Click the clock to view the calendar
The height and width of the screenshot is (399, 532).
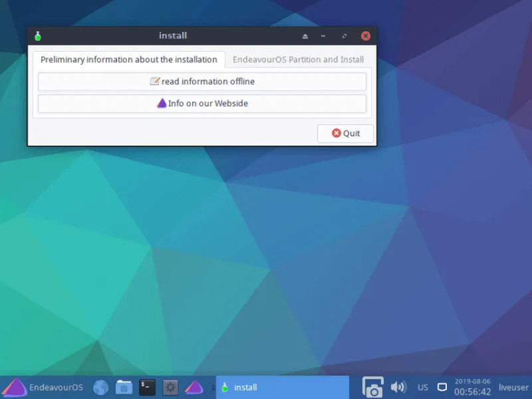coord(472,387)
